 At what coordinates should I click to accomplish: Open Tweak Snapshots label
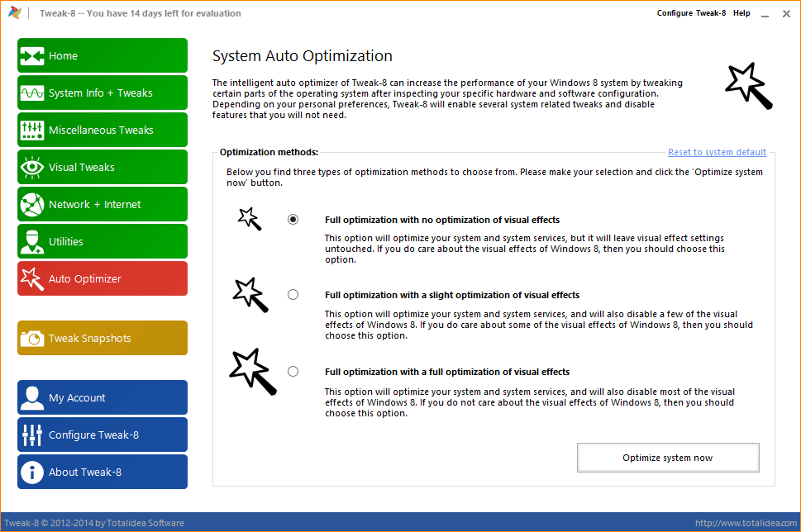pyautogui.click(x=89, y=338)
